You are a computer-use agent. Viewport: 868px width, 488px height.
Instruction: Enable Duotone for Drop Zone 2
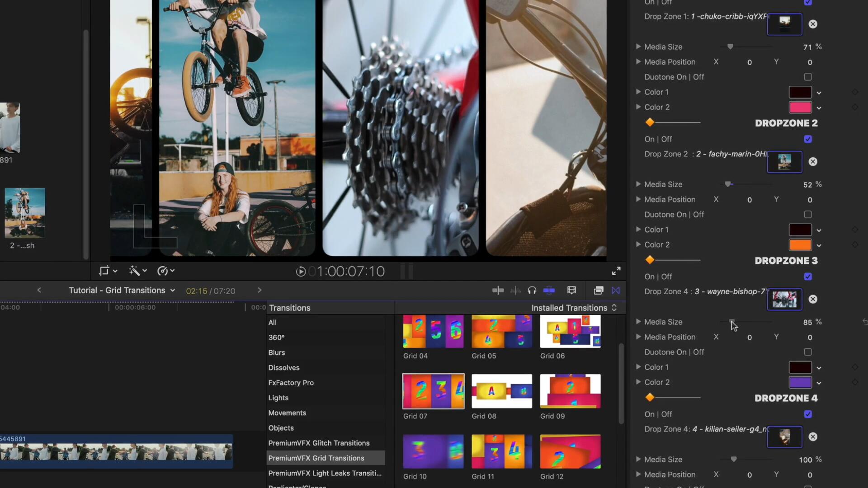808,215
